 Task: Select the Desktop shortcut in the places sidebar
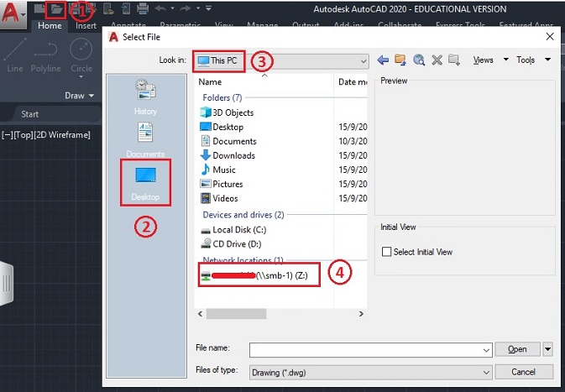pos(145,181)
